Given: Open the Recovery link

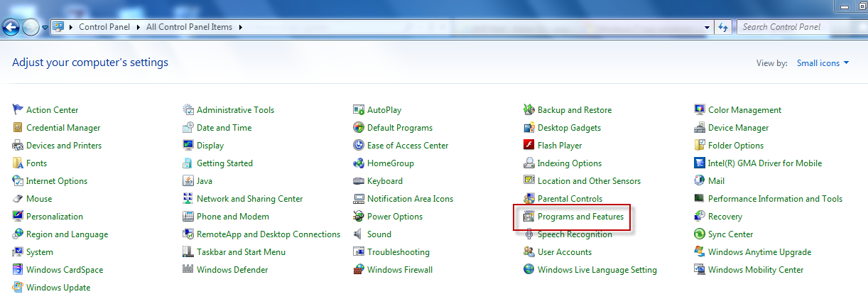Looking at the screenshot, I should [725, 216].
